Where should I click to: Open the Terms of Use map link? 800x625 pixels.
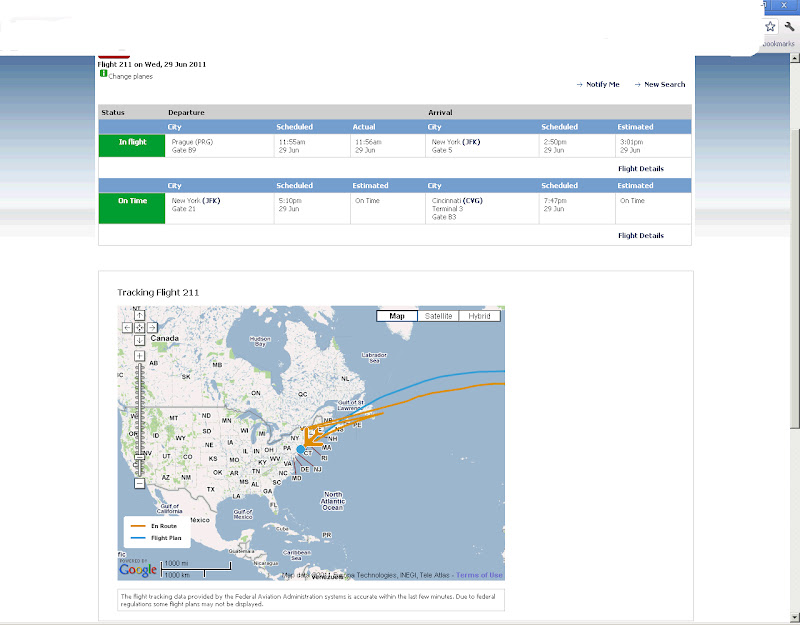click(479, 575)
